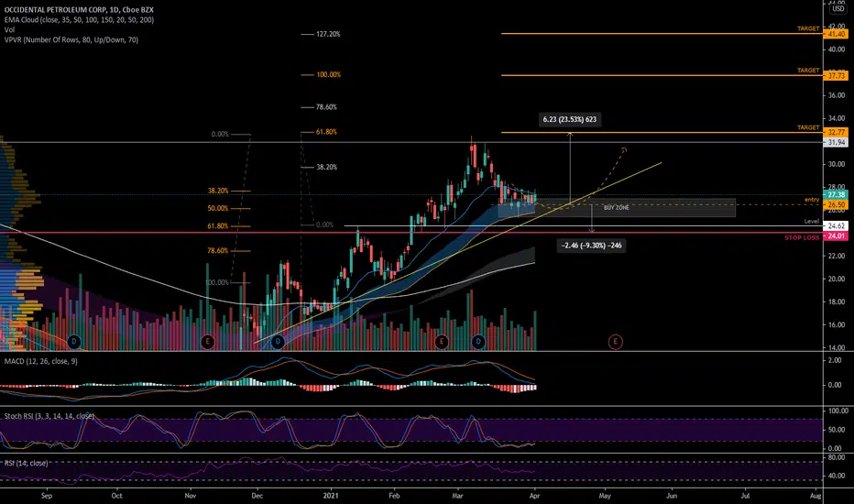Select the 50.00% Fibonacci label
The width and height of the screenshot is (854, 504).
[218, 208]
